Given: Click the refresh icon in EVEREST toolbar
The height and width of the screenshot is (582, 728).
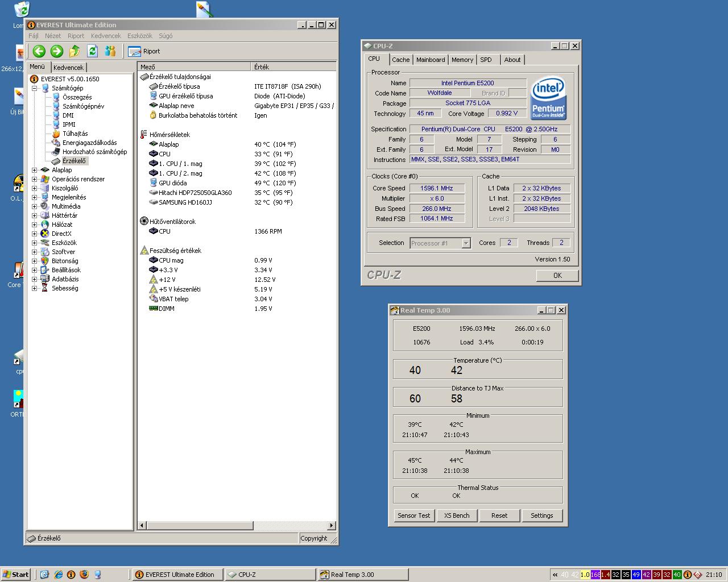Looking at the screenshot, I should [92, 51].
